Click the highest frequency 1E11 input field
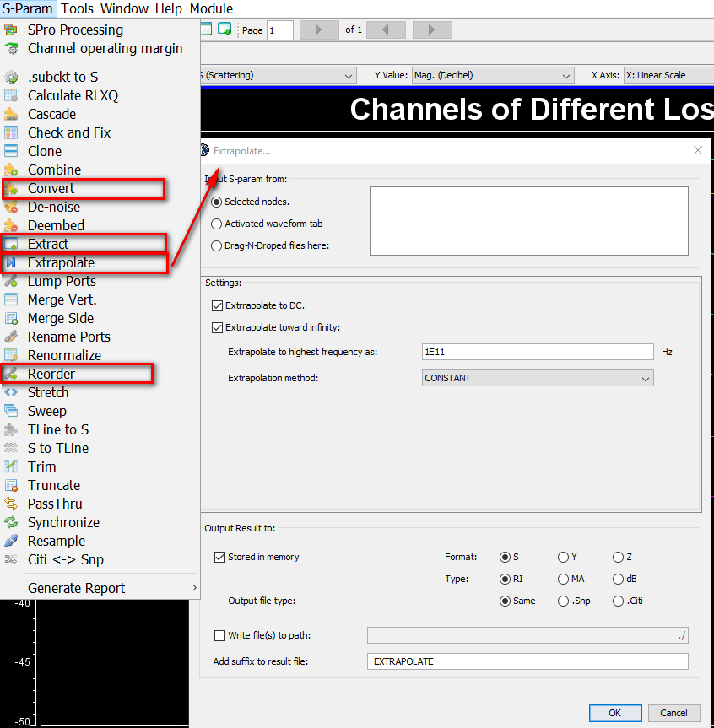The width and height of the screenshot is (714, 728). 538,352
